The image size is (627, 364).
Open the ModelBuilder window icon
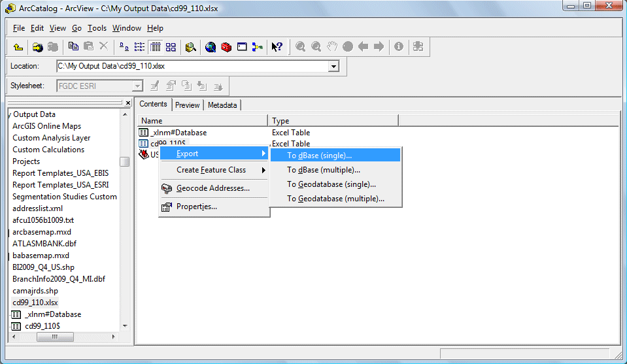pyautogui.click(x=258, y=47)
